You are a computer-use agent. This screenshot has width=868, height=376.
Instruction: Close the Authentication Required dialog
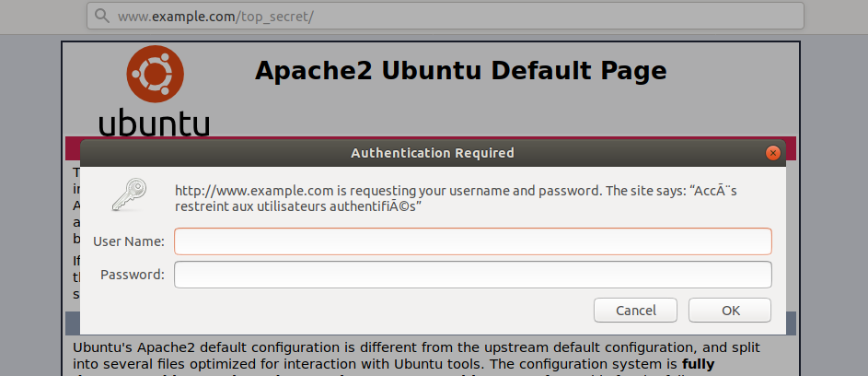pos(773,153)
